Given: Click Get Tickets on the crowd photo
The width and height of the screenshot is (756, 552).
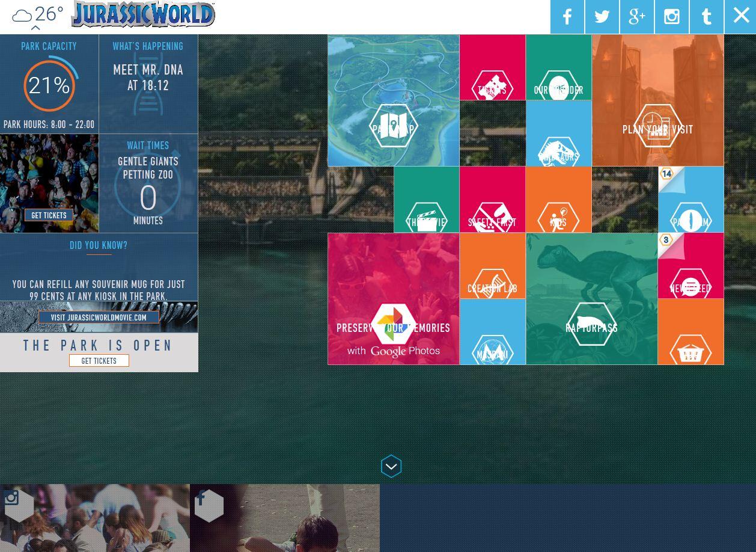Looking at the screenshot, I should [x=49, y=215].
